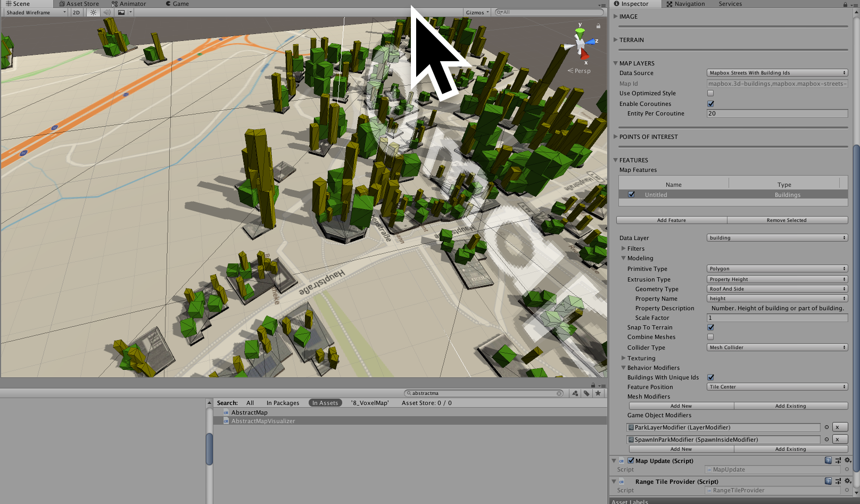This screenshot has height=504, width=860.
Task: Open the gear menu on Range Tile Provider
Action: (847, 481)
